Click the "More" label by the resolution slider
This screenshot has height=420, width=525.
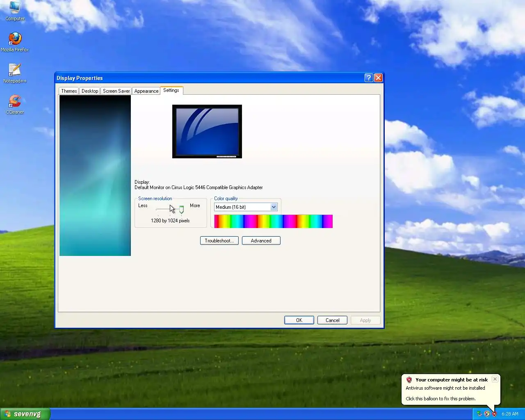pyautogui.click(x=195, y=205)
